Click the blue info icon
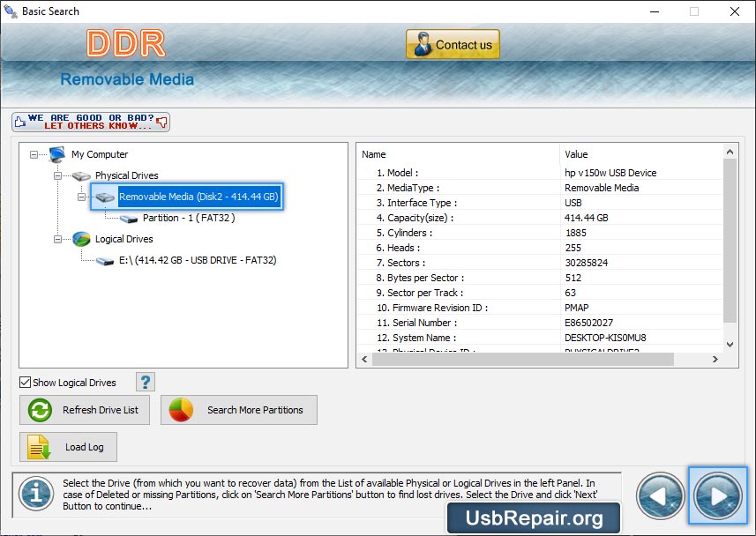 36,494
